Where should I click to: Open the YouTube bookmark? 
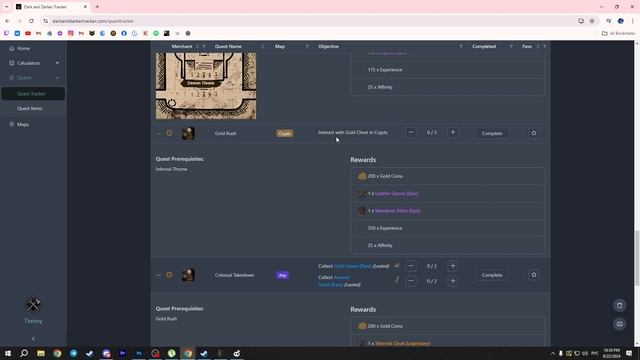[x=28, y=33]
